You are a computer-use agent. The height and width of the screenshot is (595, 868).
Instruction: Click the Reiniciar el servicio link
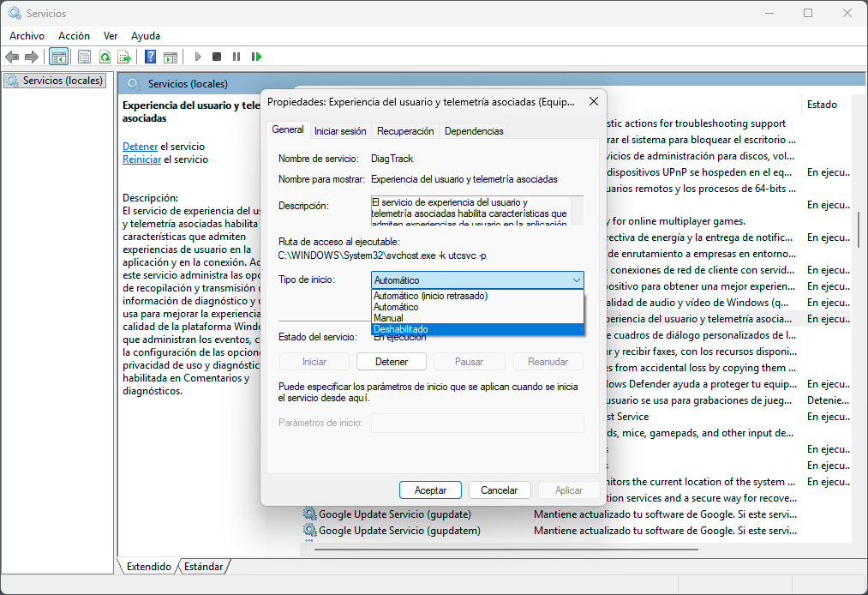coord(141,159)
